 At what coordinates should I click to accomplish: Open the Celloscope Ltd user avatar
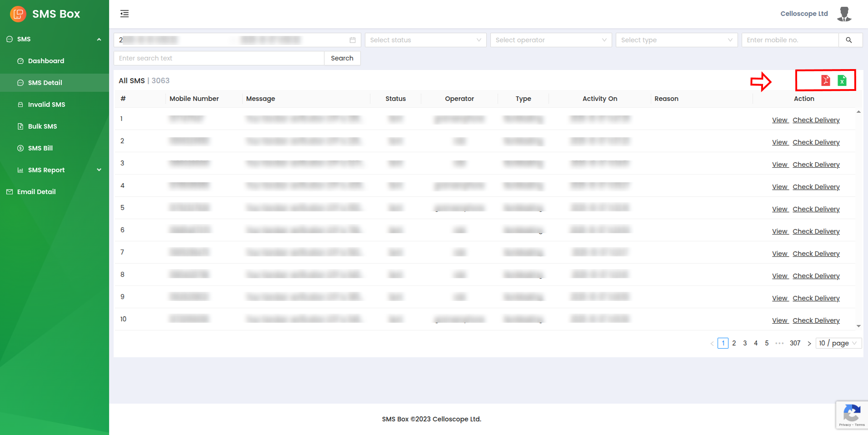[x=844, y=14]
